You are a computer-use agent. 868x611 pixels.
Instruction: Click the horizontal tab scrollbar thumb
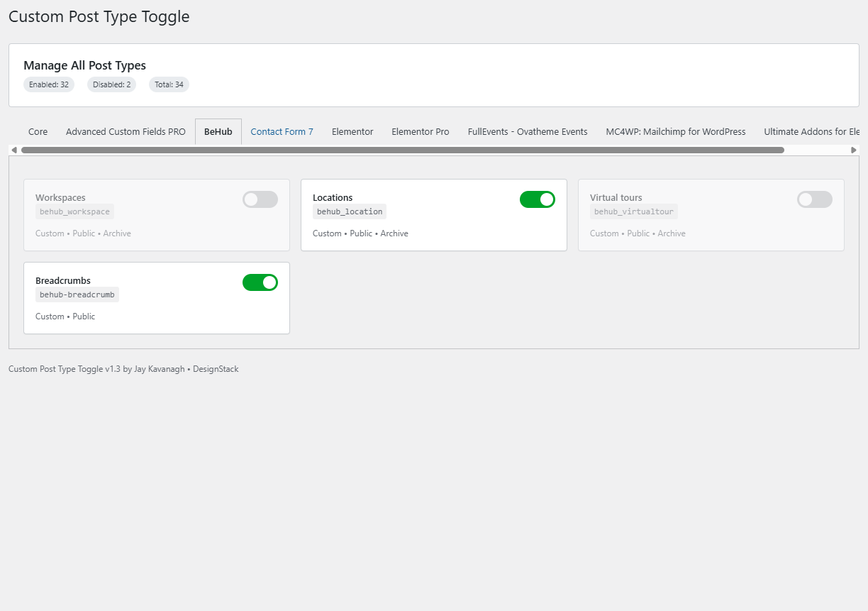(403, 150)
